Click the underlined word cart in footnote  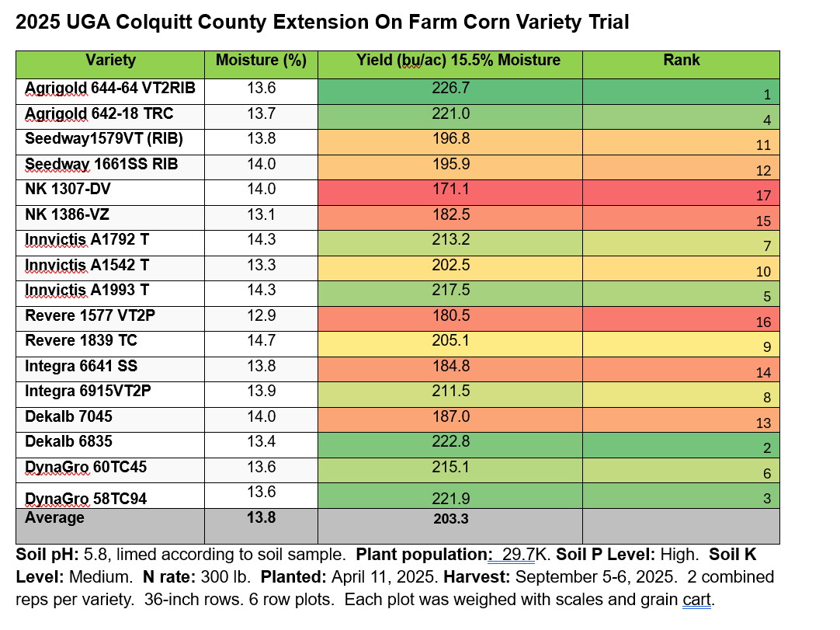pyautogui.click(x=696, y=600)
